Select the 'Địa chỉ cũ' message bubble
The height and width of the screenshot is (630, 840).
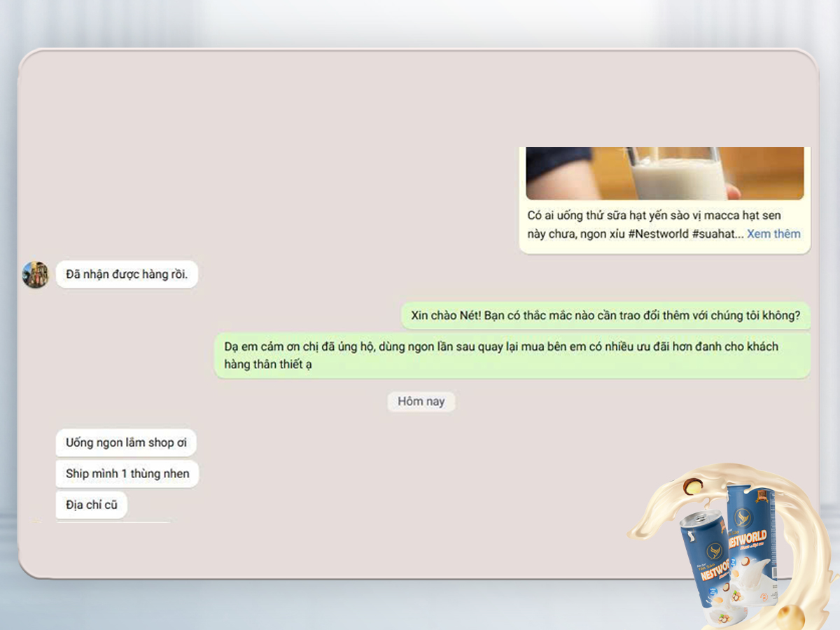click(92, 505)
